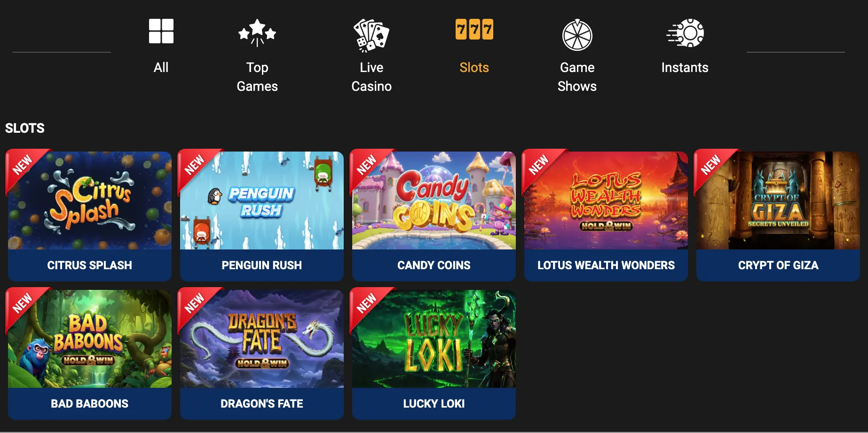Click the LUCKY LOKI title label
Screen dimensions: 868x433
pos(434,404)
